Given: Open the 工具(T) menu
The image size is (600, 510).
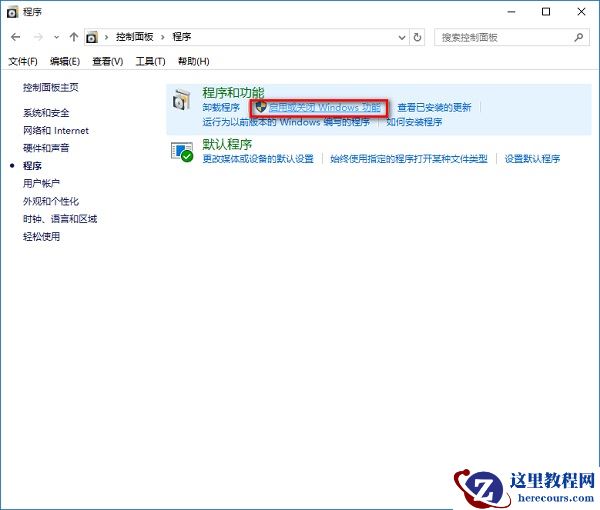Looking at the screenshot, I should coord(150,61).
